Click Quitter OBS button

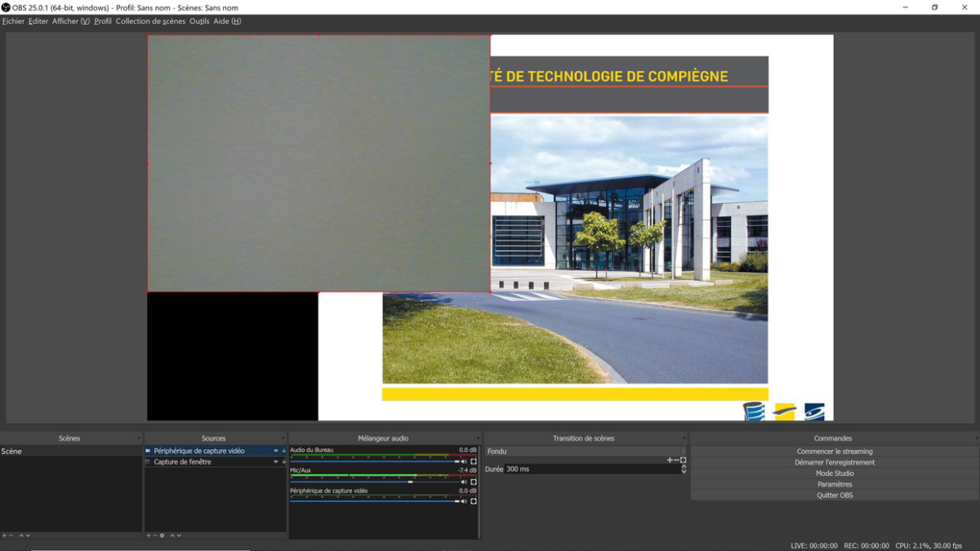click(x=835, y=495)
